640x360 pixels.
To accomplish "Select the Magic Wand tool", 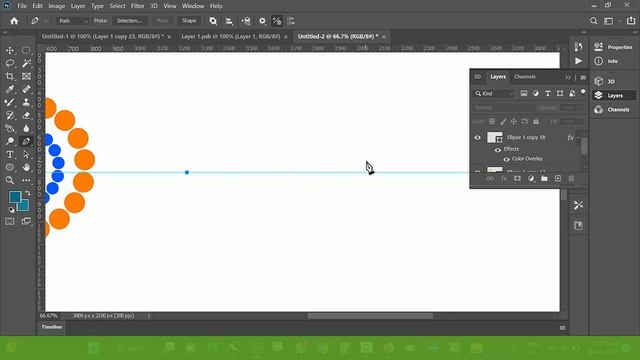I will coord(26,63).
